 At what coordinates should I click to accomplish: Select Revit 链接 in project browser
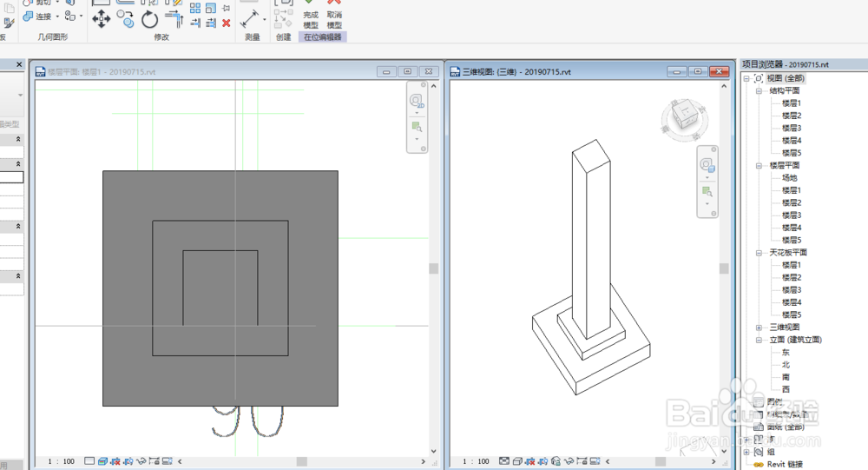tap(785, 465)
